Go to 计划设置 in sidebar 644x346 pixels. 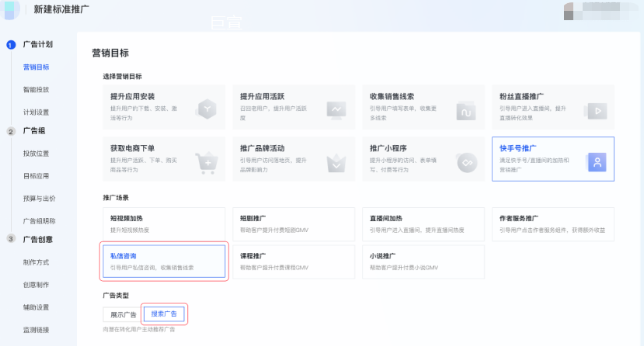click(x=37, y=112)
